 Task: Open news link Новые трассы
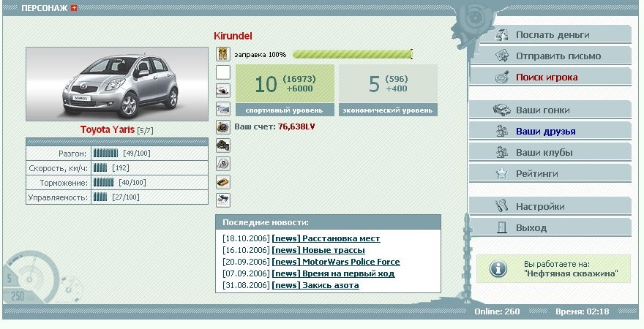(318, 250)
